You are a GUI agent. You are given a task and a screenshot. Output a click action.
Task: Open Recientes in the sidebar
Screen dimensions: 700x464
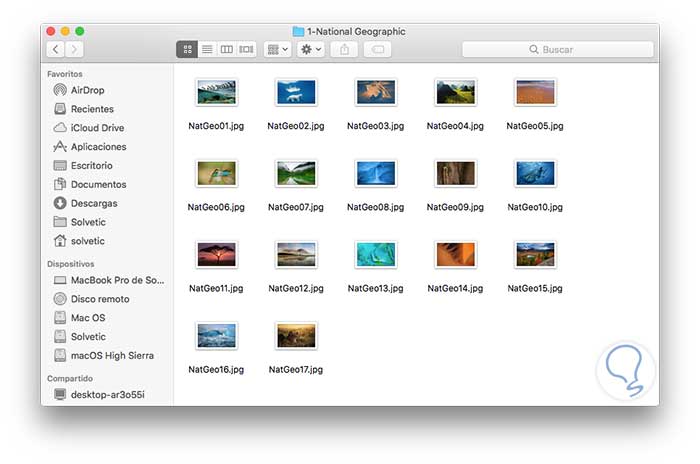point(107,109)
